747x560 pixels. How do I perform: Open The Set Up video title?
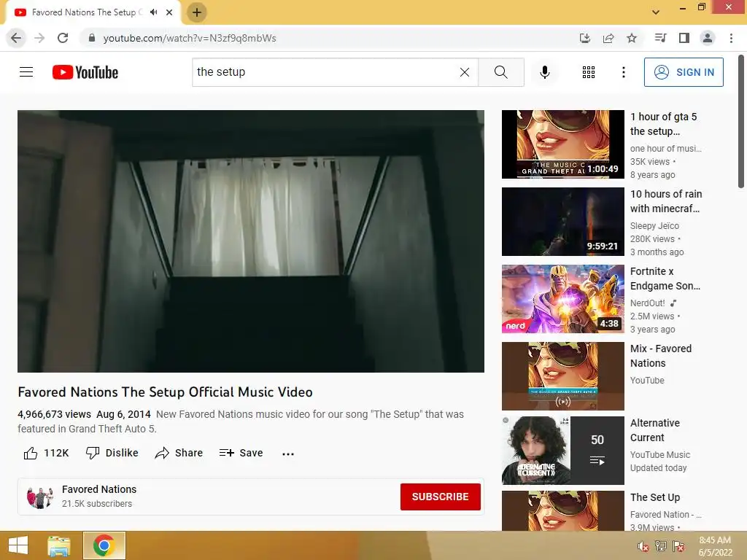coord(655,497)
